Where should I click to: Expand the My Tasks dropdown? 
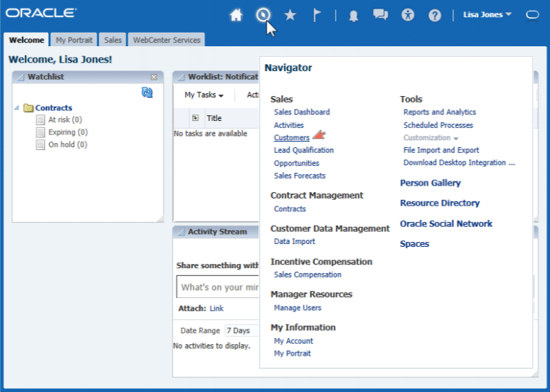[203, 95]
